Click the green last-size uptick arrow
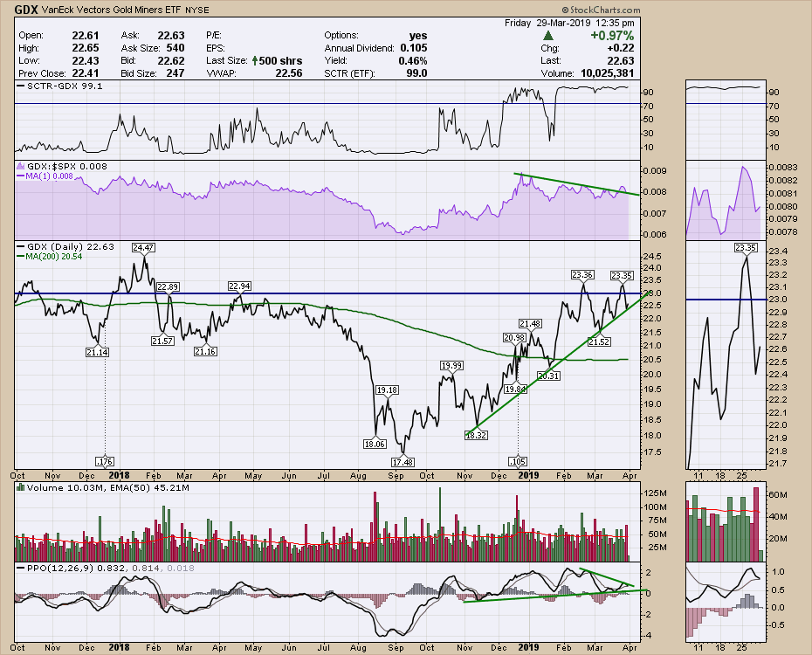Image resolution: width=812 pixels, height=655 pixels. coord(255,60)
